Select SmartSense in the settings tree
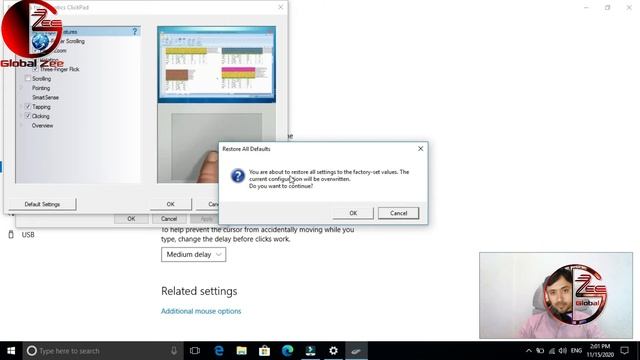640x360 pixels. click(x=45, y=98)
